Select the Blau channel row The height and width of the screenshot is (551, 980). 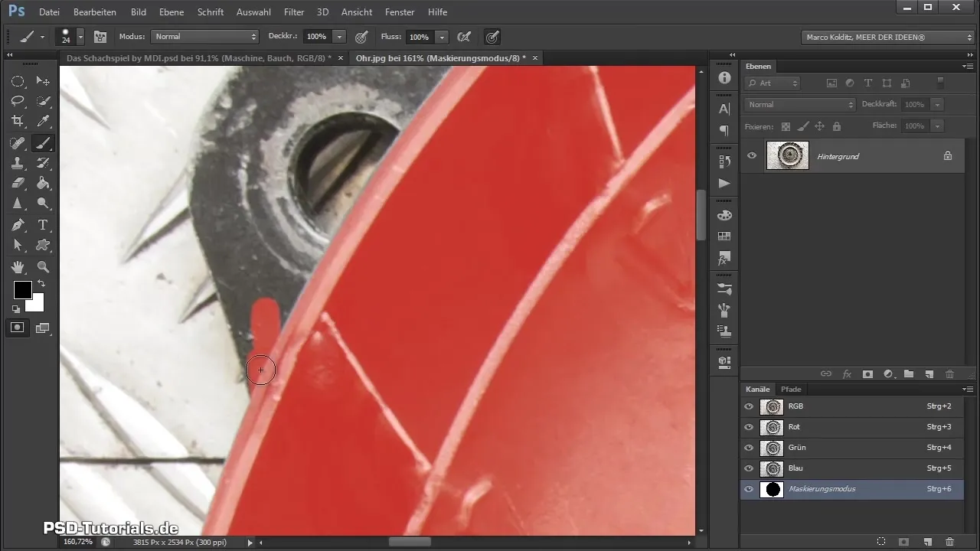pos(842,468)
